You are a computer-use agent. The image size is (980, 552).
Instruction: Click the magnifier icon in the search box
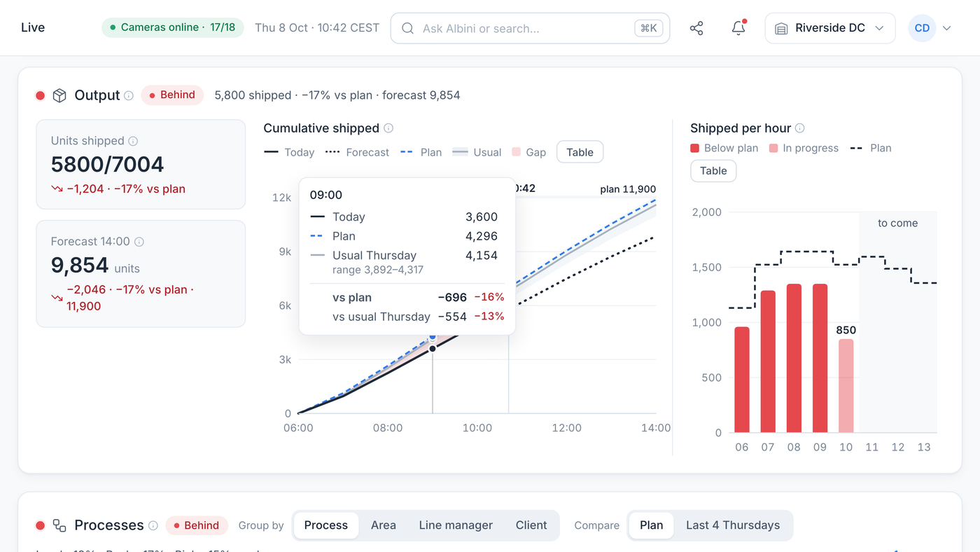pos(407,29)
